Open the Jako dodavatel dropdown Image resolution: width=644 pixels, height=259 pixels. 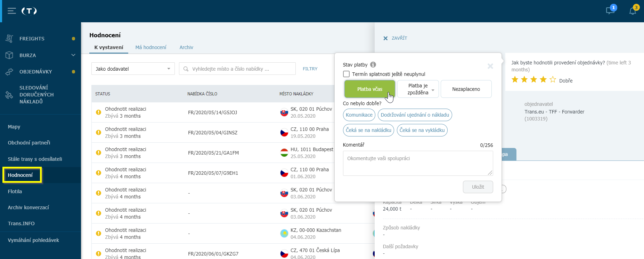point(133,69)
